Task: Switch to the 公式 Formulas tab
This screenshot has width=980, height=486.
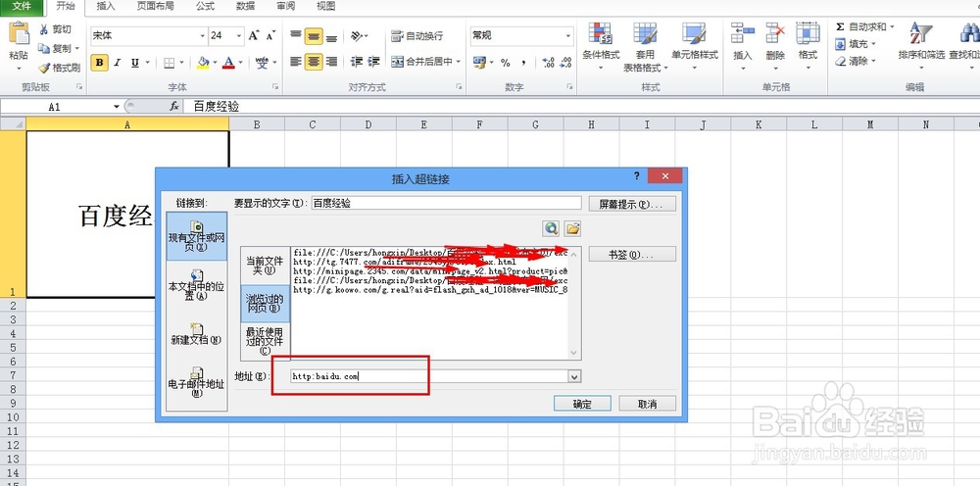Action: [205, 6]
